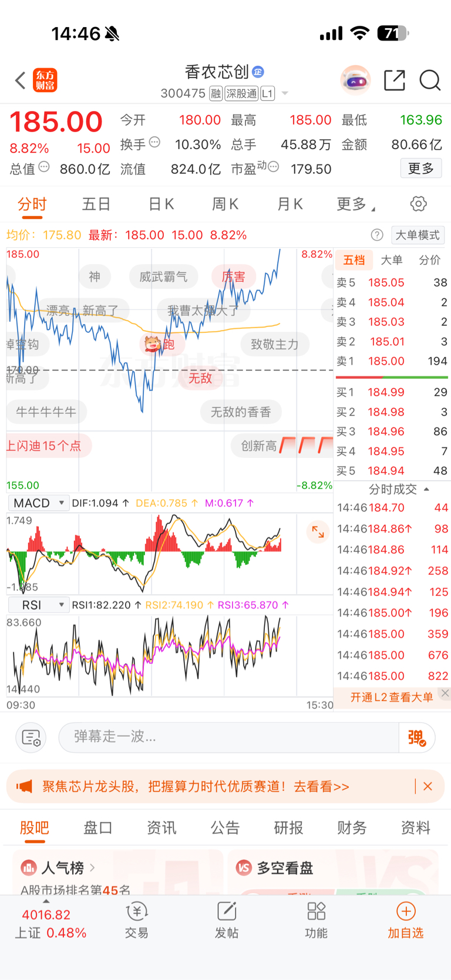Viewport: 451px width, 980px height.
Task: Toggle 大单模式 mode
Action: [418, 235]
